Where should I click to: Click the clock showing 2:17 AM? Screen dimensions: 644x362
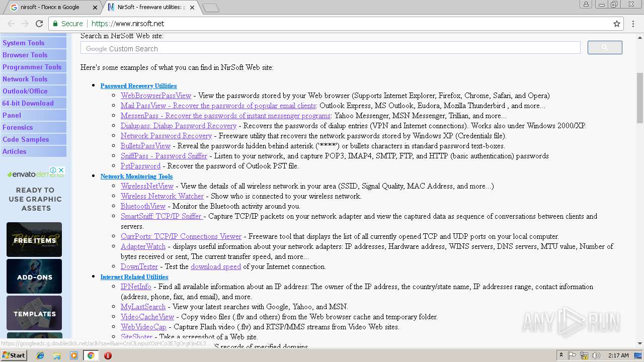618,355
